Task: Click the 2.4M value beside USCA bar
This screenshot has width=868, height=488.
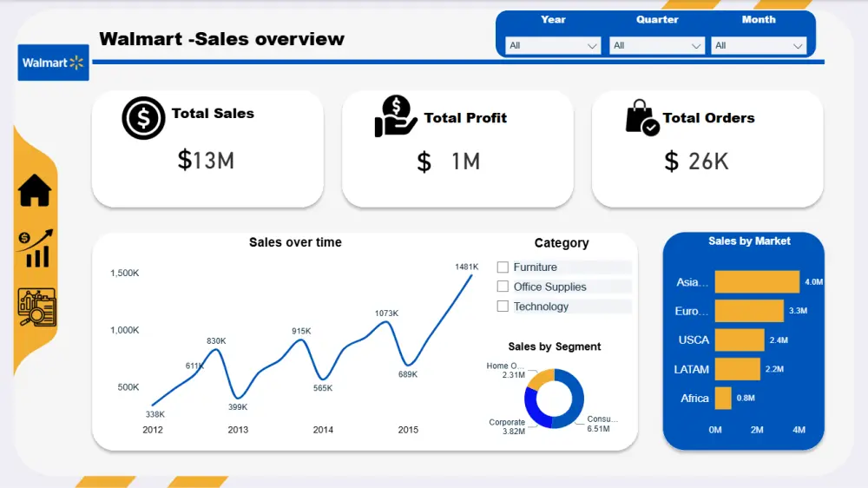Action: tap(779, 340)
